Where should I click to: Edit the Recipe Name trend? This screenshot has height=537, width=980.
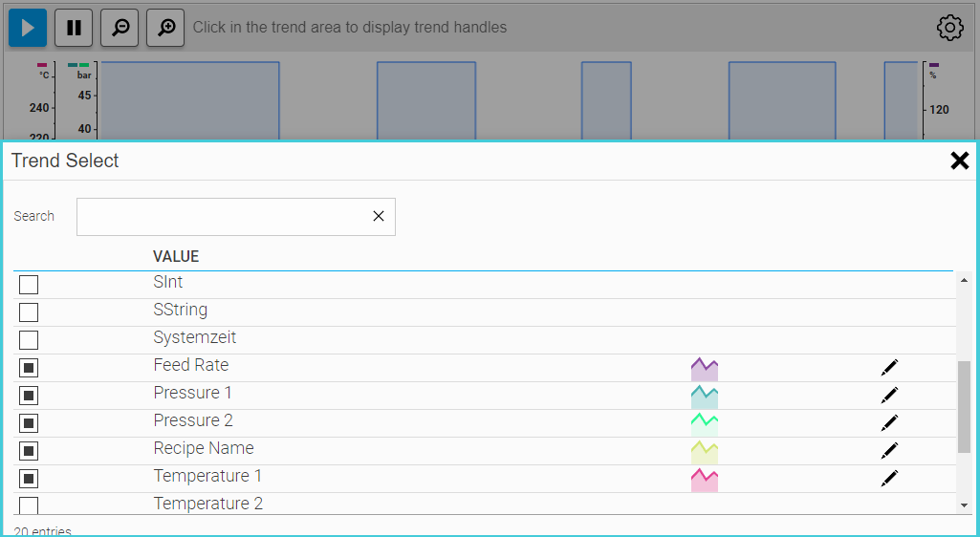pyautogui.click(x=889, y=451)
